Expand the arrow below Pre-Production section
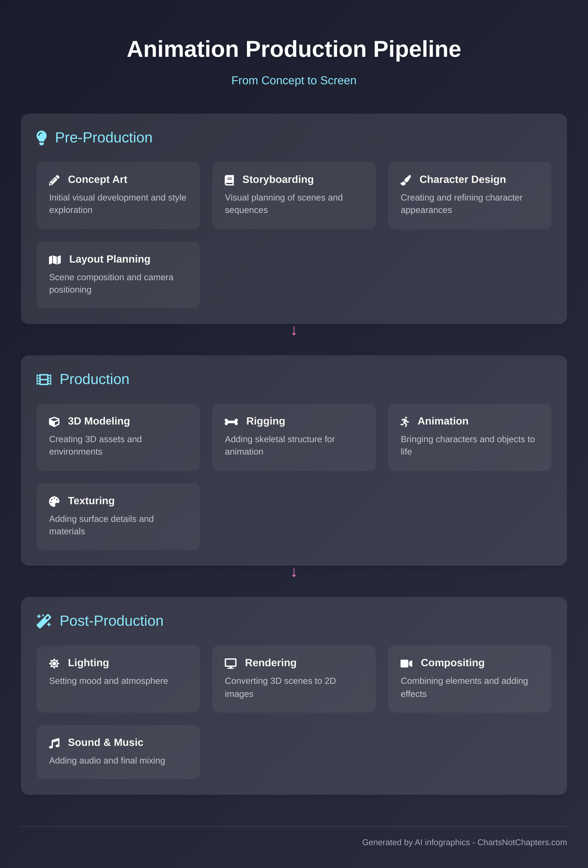Screen dimensions: 588x868 pyautogui.click(x=294, y=331)
